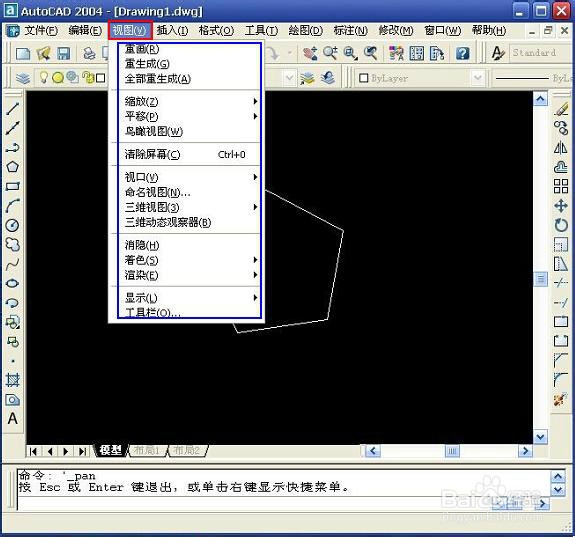Toggle layer freeze sun icon

pyautogui.click(x=58, y=77)
